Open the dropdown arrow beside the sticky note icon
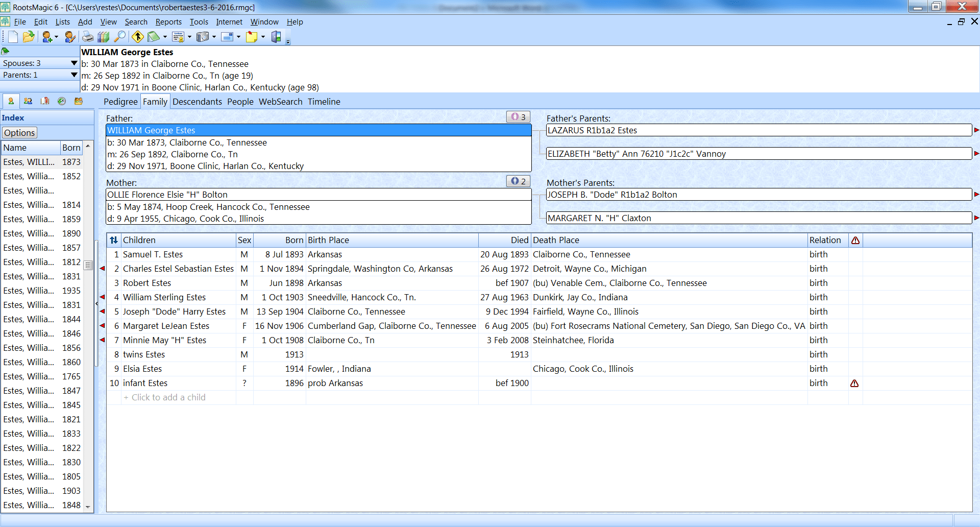The image size is (980, 527). (x=263, y=37)
